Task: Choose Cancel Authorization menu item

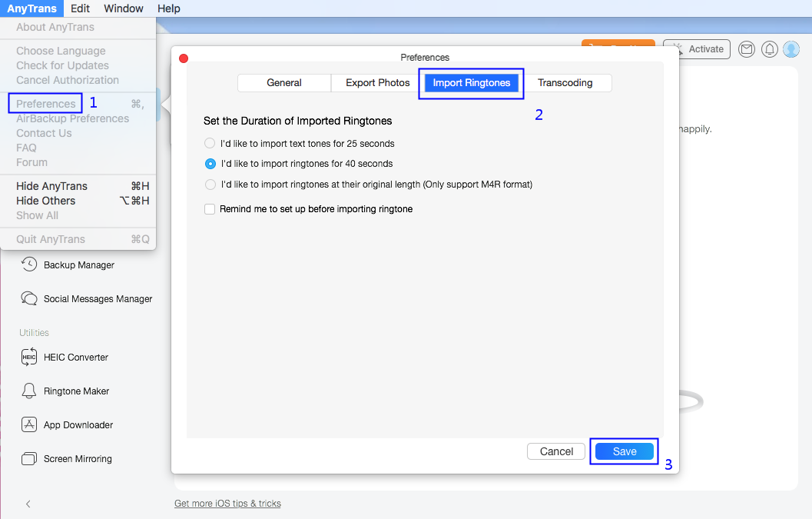Action: (78, 80)
